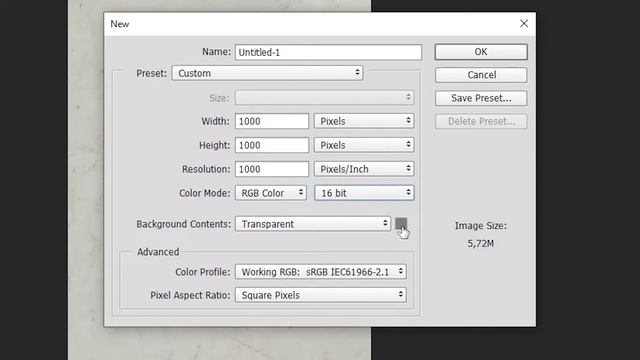Viewport: 640px width, 360px height.
Task: Click the Color Mode label
Action: (204, 193)
